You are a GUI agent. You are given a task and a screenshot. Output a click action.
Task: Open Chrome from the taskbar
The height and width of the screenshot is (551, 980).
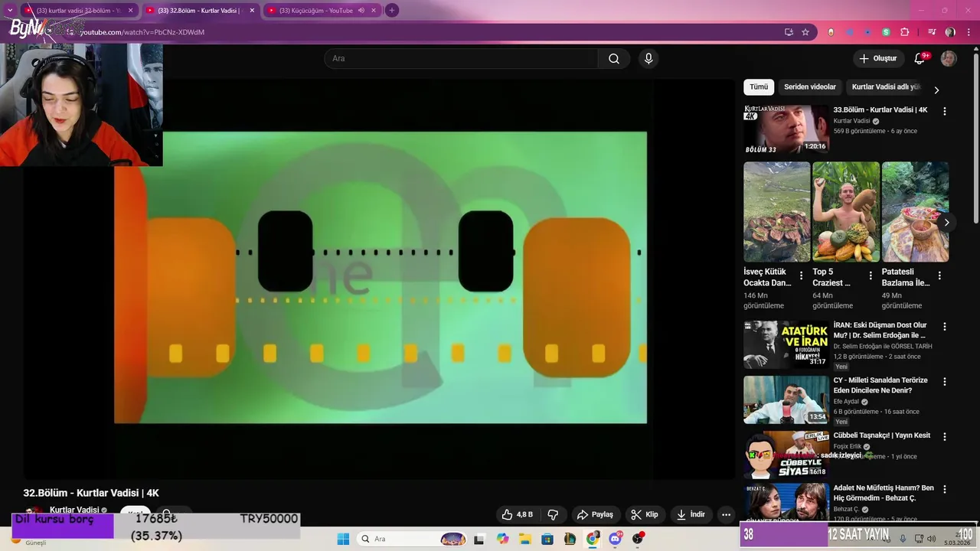coord(593,539)
